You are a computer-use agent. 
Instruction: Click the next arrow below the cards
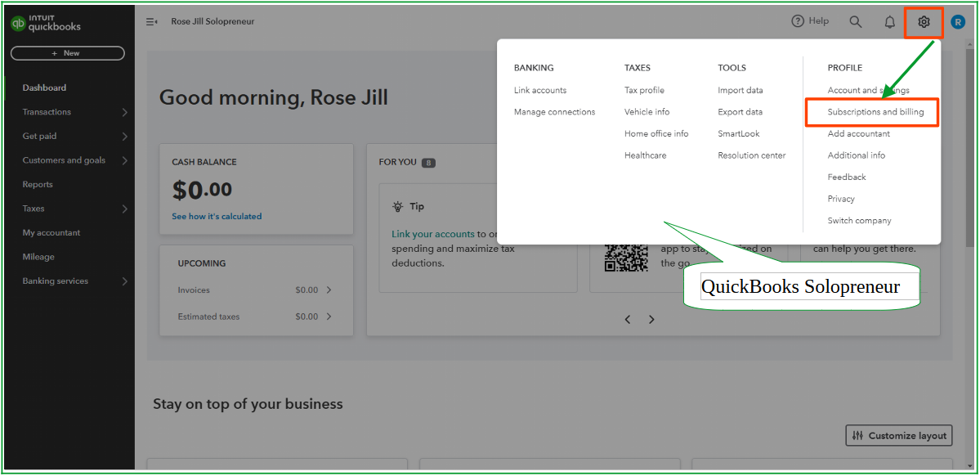pyautogui.click(x=651, y=319)
